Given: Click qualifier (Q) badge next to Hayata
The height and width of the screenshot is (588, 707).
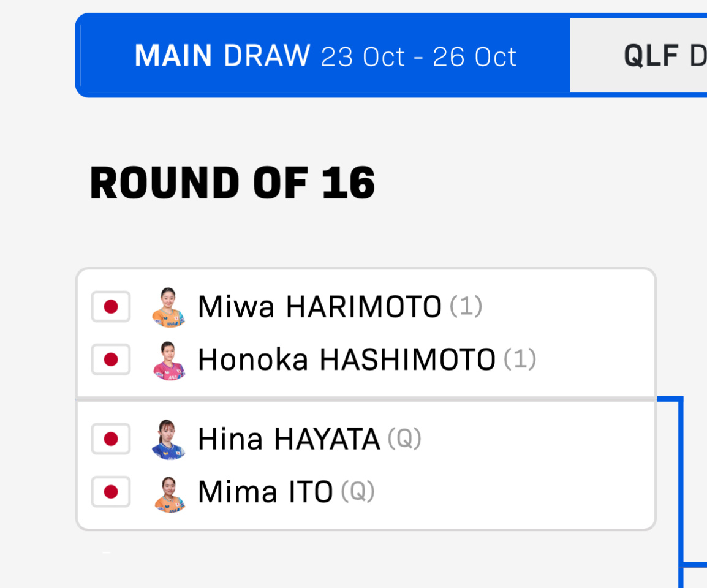Looking at the screenshot, I should pyautogui.click(x=404, y=439).
